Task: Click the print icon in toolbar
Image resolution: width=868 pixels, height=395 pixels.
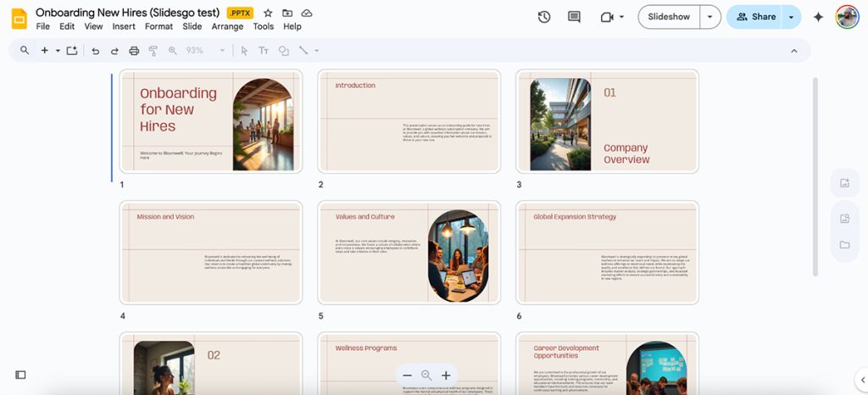Action: [x=134, y=51]
